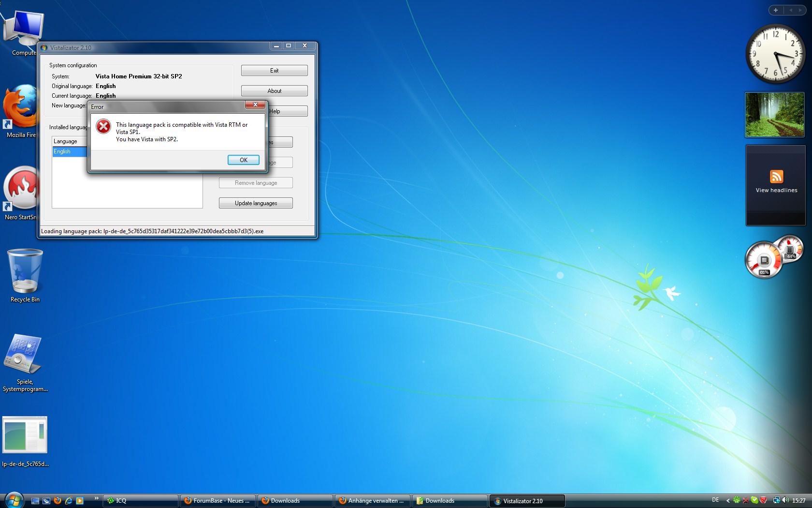812x508 pixels.
Task: Click the System value Vista Home Premium 32-bit SP2
Action: [x=139, y=76]
